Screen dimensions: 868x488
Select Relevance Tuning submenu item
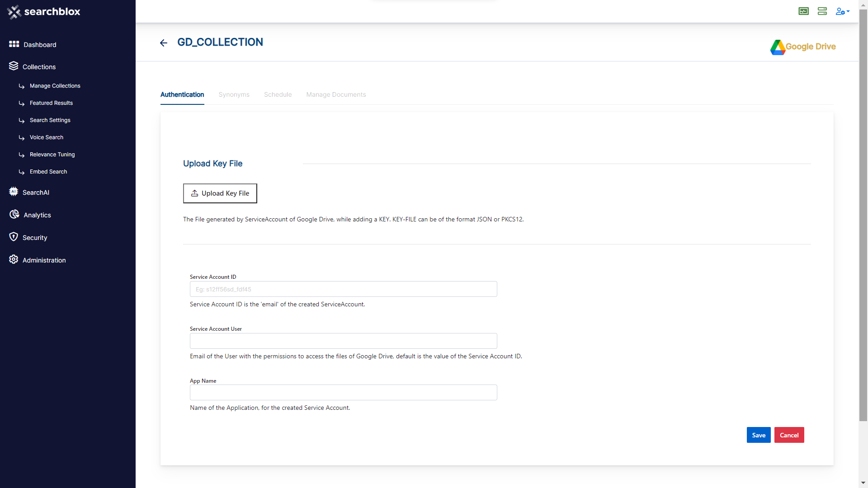pos(52,155)
